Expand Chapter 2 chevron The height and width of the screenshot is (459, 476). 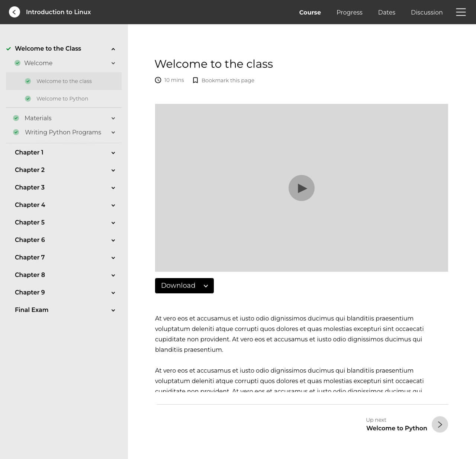pyautogui.click(x=113, y=170)
